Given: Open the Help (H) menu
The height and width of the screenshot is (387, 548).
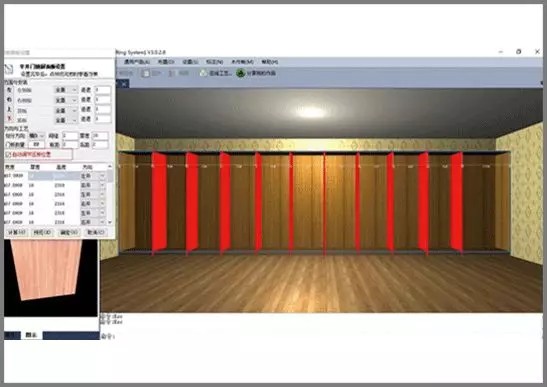Looking at the screenshot, I should [269, 62].
